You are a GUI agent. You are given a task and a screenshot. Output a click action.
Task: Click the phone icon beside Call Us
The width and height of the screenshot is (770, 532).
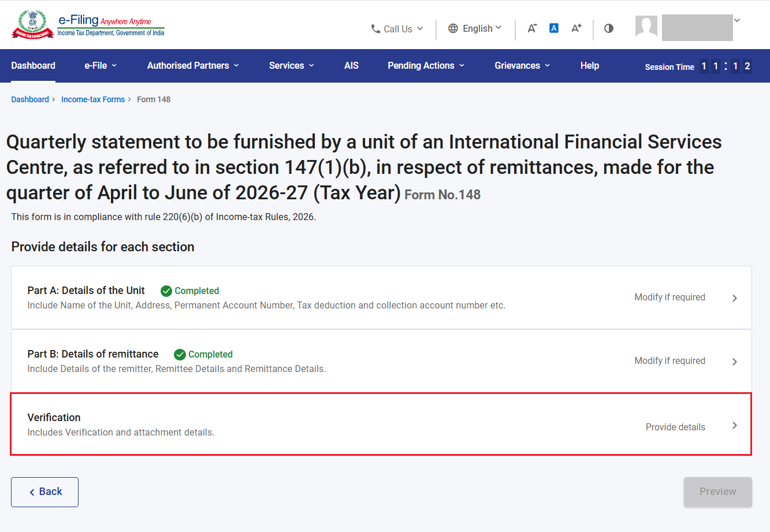(x=375, y=28)
